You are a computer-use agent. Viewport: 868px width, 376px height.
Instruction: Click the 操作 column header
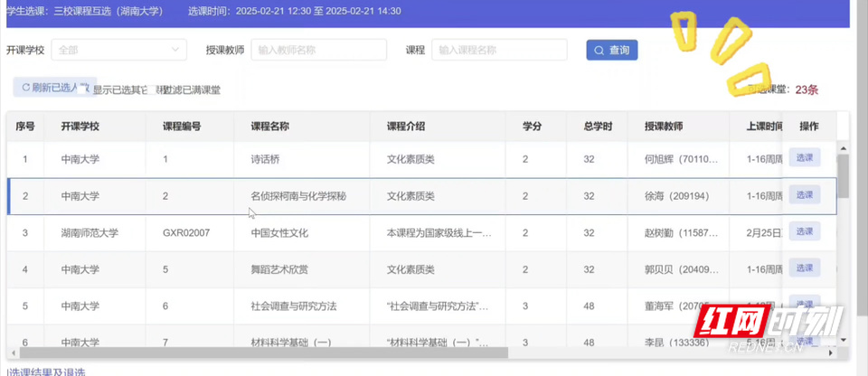click(x=808, y=127)
